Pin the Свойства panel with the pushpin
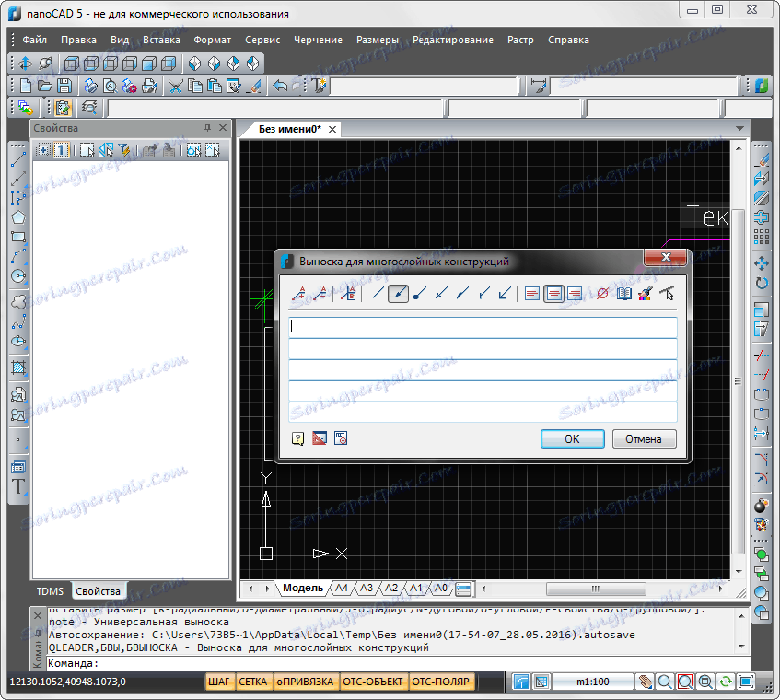The image size is (780, 700). click(207, 128)
